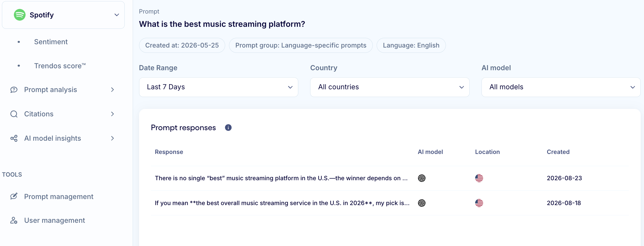Image resolution: width=644 pixels, height=246 pixels.
Task: Click the Language English tag
Action: (x=411, y=45)
